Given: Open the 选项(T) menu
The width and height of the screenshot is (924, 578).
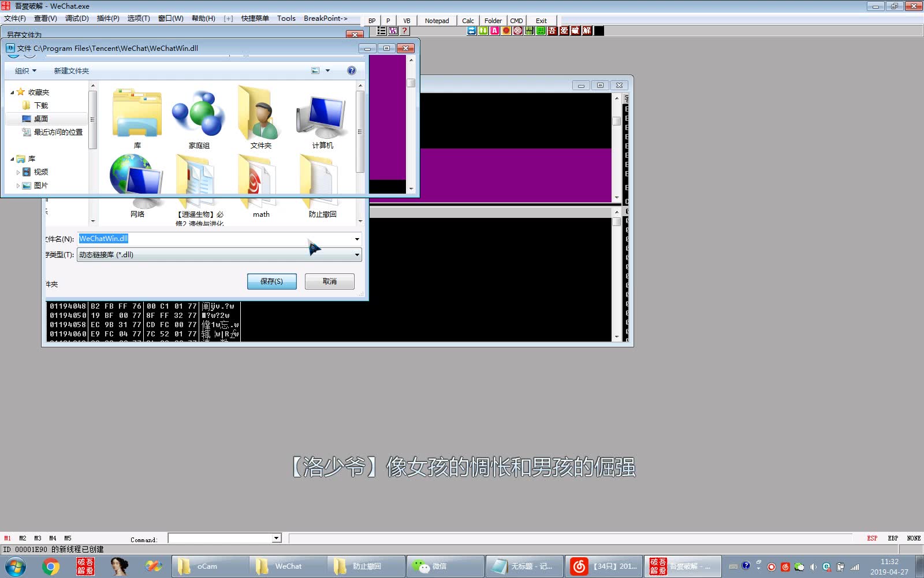Looking at the screenshot, I should point(139,18).
